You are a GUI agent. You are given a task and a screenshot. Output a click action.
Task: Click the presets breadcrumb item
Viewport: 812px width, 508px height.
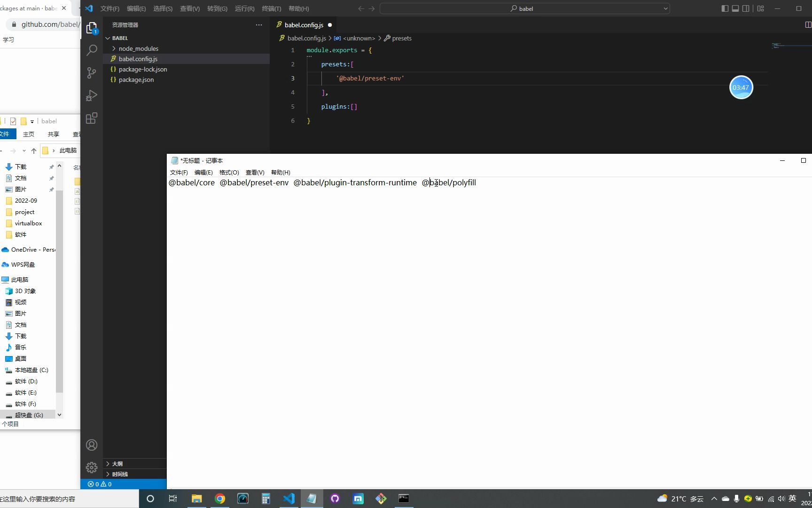pyautogui.click(x=398, y=38)
